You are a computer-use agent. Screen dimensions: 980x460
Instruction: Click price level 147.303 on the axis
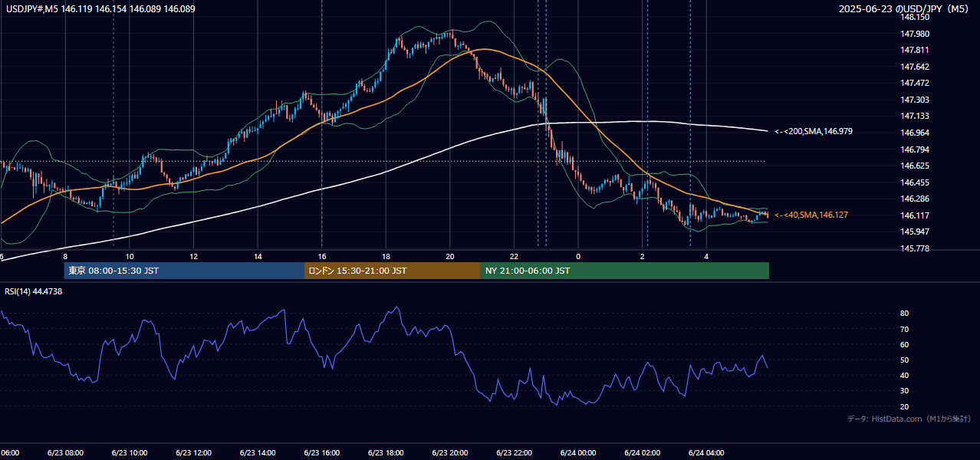pos(915,100)
